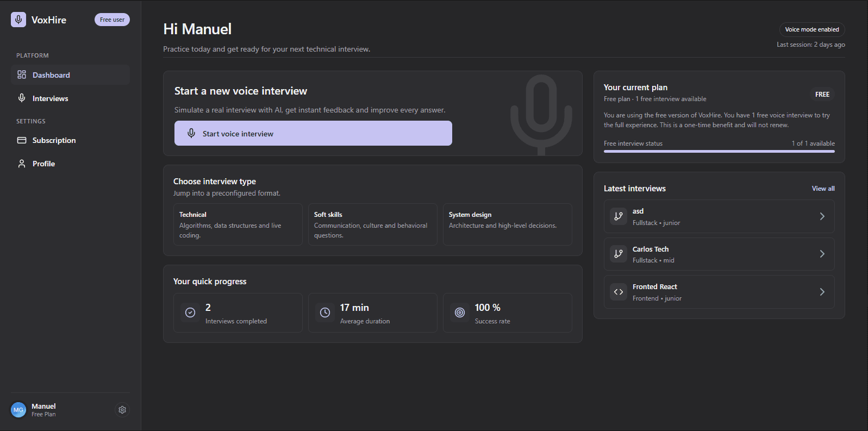Open Fronted React interview using its chevron
This screenshot has height=431, width=868.
point(822,292)
